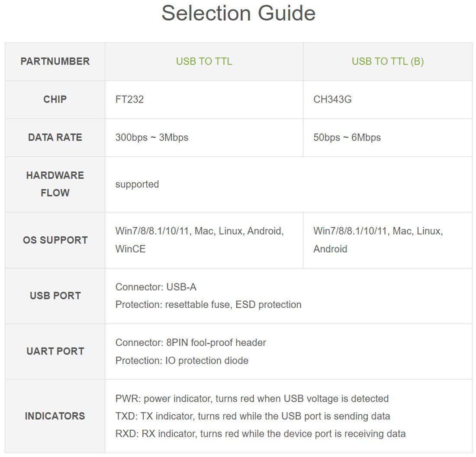The image size is (476, 457).
Task: Click the 300bps ~ 3Mbps value
Action: 151,138
